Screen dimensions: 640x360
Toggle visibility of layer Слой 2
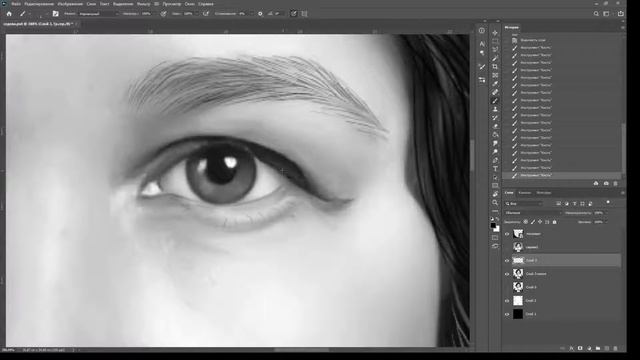click(507, 301)
